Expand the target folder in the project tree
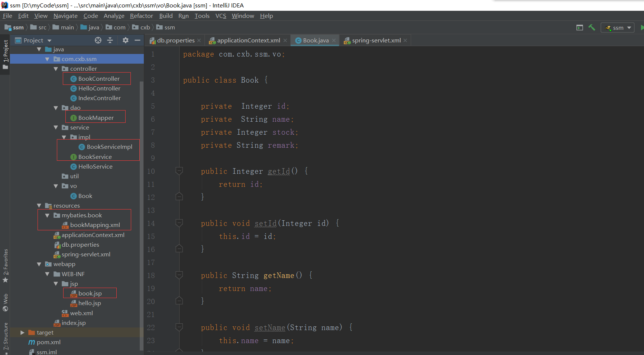The height and width of the screenshot is (355, 644). pos(22,332)
